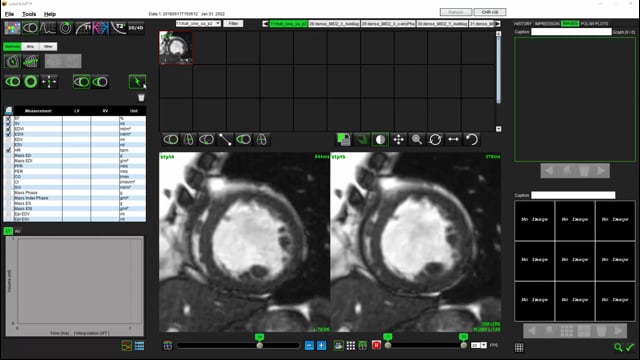The width and height of the screenshot is (640, 360).
Task: Click the blue plus button
Action: tap(322, 346)
